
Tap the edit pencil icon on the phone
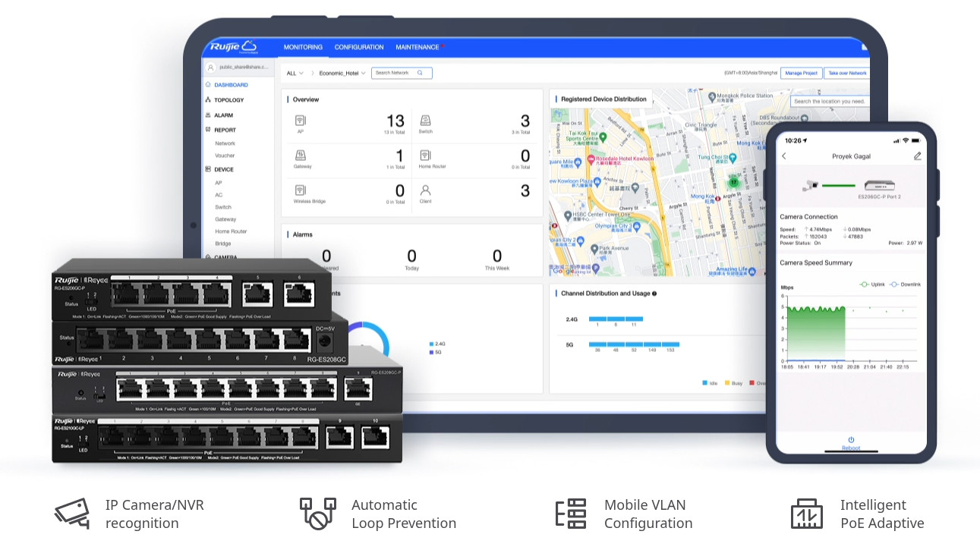[917, 156]
